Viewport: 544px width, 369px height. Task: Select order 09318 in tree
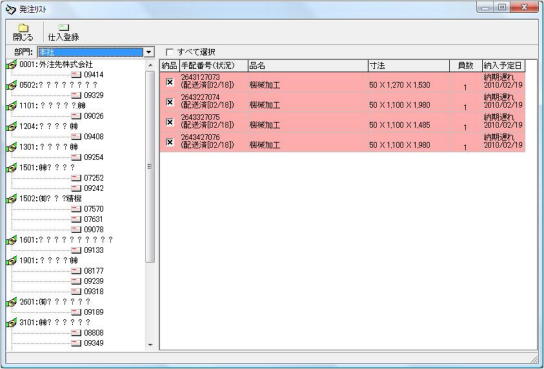(x=94, y=292)
